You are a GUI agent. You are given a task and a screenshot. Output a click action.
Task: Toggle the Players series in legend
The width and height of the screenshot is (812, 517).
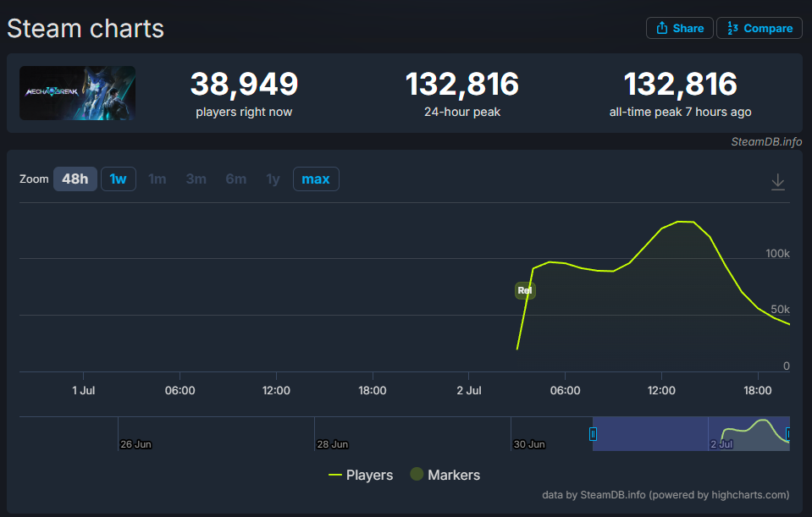point(361,475)
